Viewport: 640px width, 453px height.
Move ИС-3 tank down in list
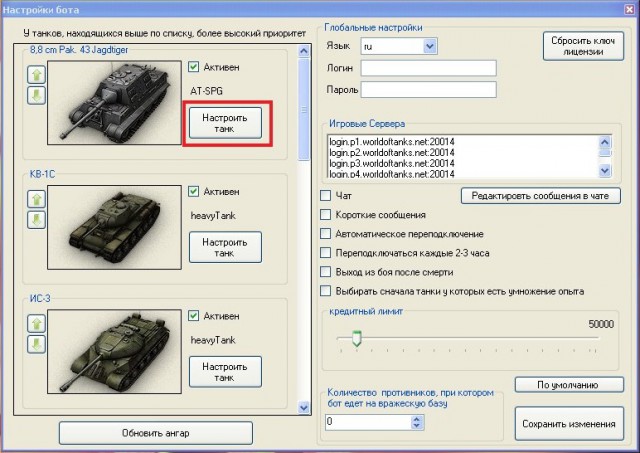(36, 344)
